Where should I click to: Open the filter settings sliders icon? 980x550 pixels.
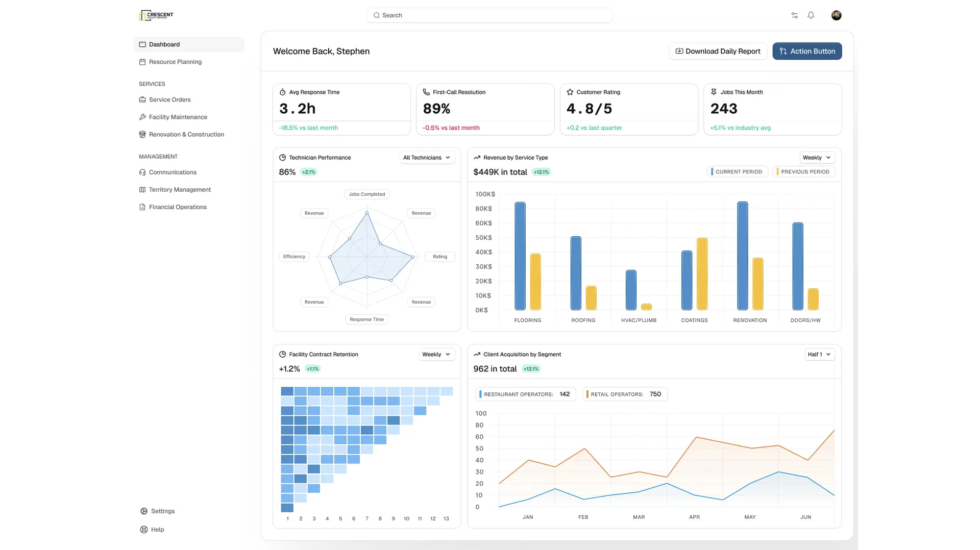[x=795, y=15]
